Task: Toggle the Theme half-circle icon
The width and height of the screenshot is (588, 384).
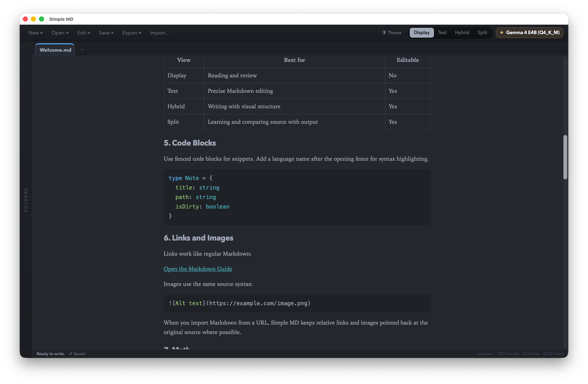Action: pos(383,32)
